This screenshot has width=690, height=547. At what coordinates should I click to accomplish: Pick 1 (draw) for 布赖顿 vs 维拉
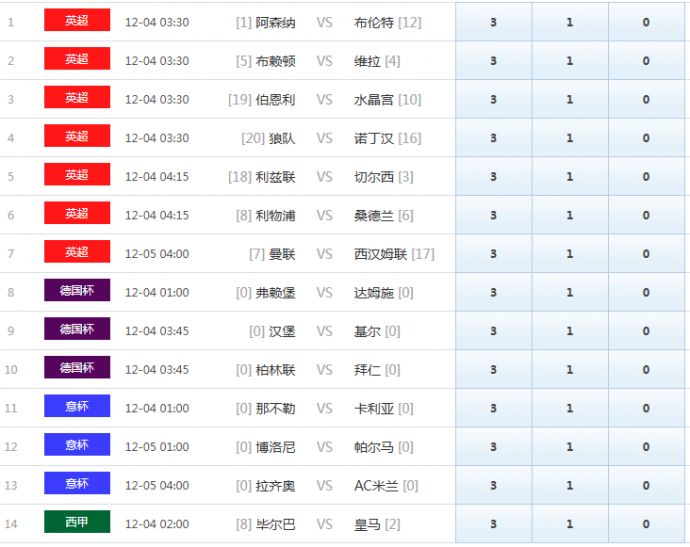click(570, 61)
